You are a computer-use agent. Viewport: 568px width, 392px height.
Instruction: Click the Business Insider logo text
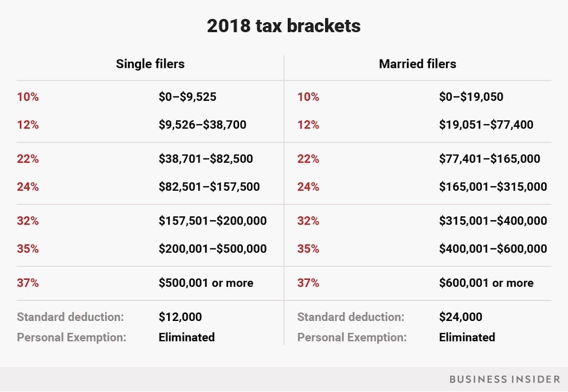click(x=504, y=378)
